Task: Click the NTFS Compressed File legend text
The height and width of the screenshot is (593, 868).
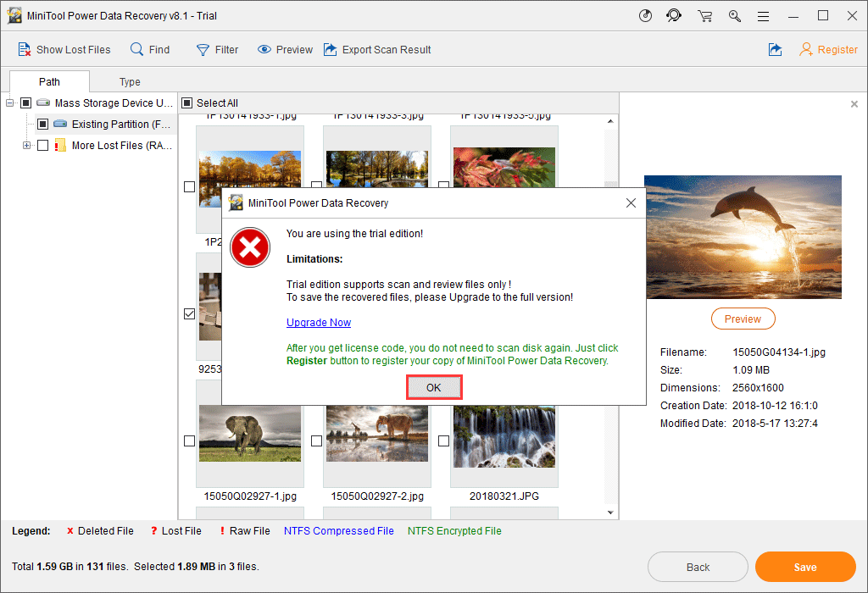Action: pyautogui.click(x=339, y=531)
